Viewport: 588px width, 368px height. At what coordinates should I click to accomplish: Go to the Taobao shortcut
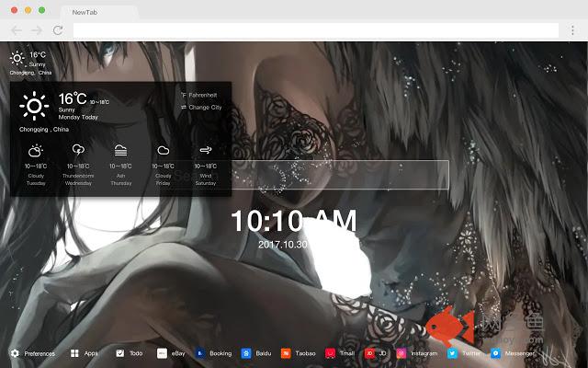click(286, 353)
